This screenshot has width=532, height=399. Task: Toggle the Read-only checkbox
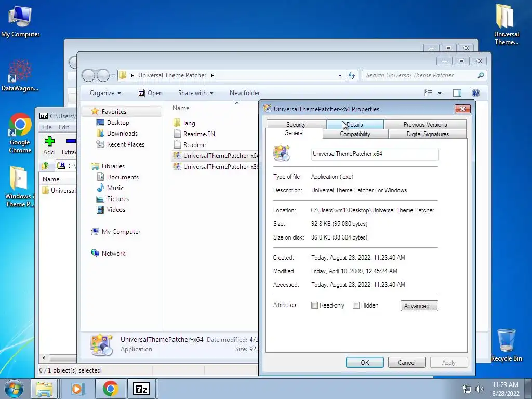[x=314, y=305]
